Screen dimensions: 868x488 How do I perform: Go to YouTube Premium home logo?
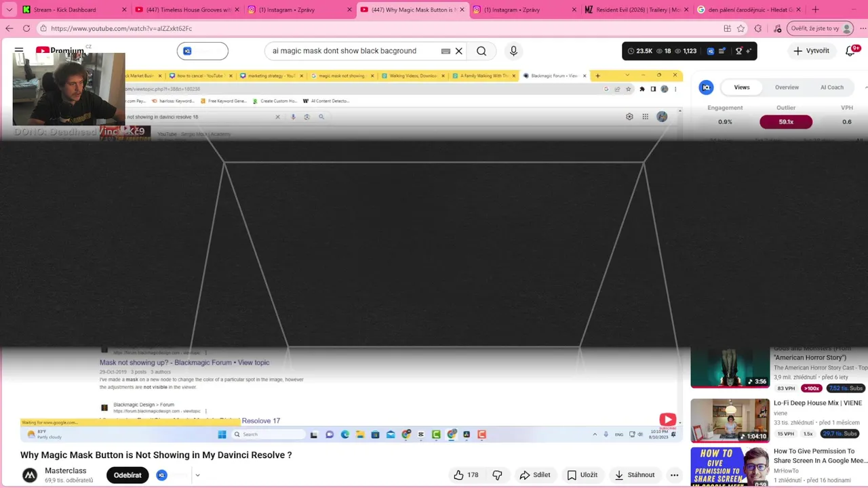click(61, 51)
